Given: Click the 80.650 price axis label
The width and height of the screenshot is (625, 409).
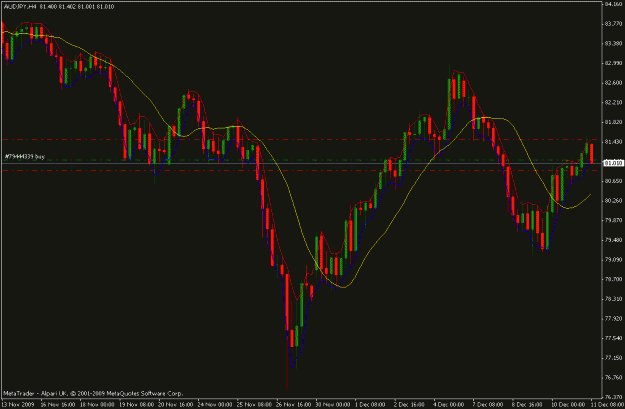Looking at the screenshot, I should pos(613,181).
